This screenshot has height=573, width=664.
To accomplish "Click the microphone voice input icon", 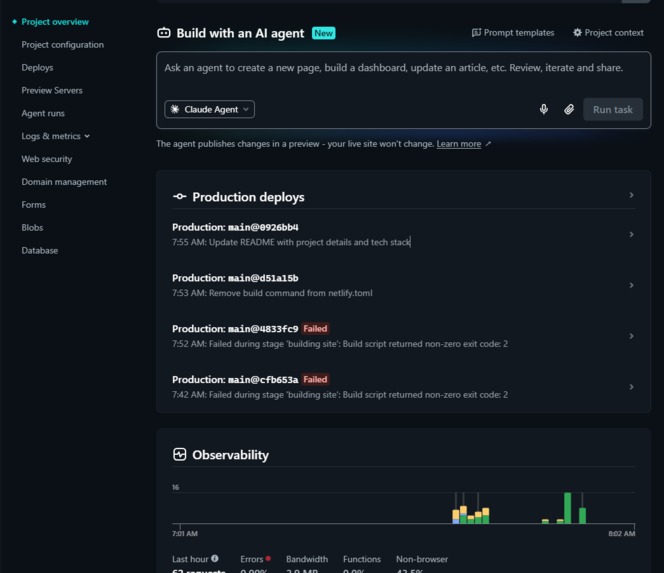I will click(x=544, y=109).
